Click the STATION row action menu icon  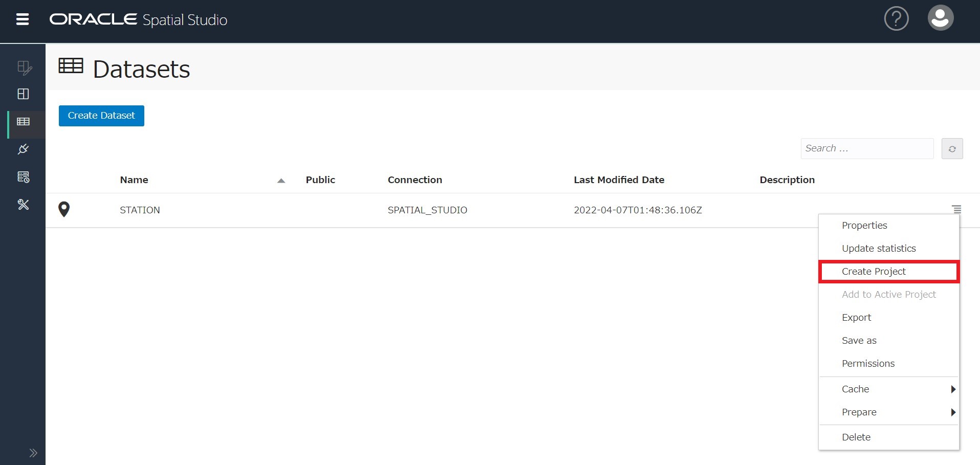(956, 209)
